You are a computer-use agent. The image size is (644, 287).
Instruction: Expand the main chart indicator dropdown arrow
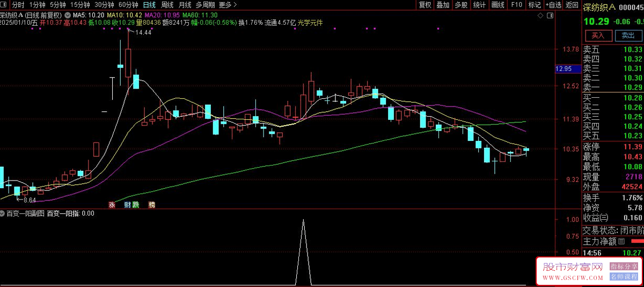point(67,15)
